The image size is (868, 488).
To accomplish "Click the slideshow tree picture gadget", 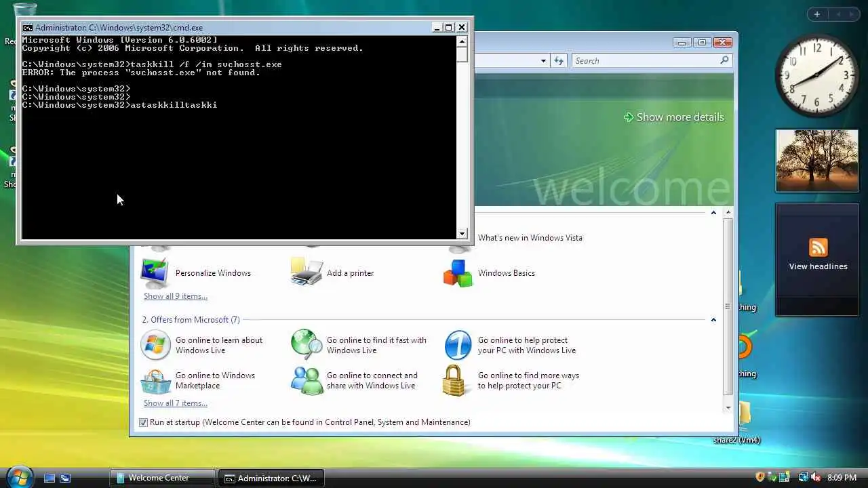I will click(x=817, y=161).
